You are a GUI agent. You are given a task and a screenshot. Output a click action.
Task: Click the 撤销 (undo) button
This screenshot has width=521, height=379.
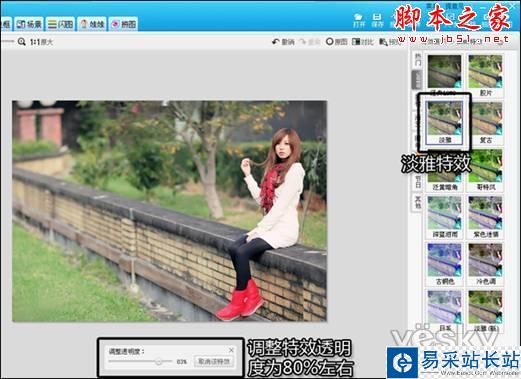click(283, 42)
